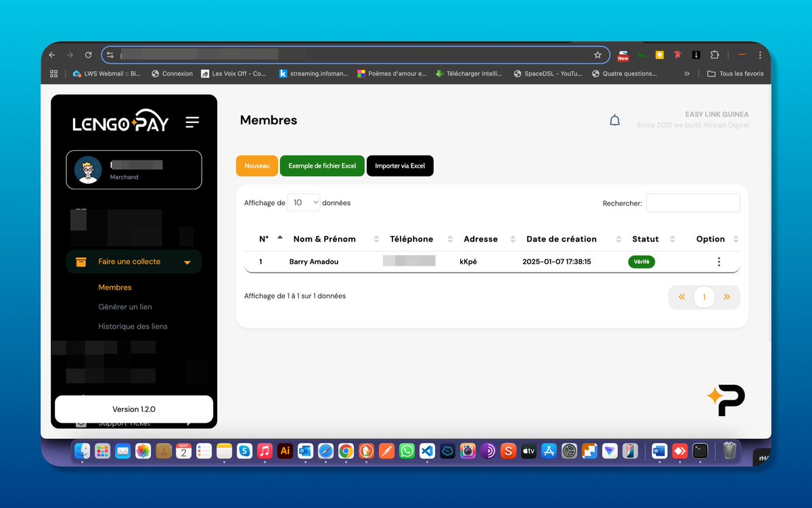Open Microsoft Word from the dock
The image size is (812, 508).
point(659,451)
